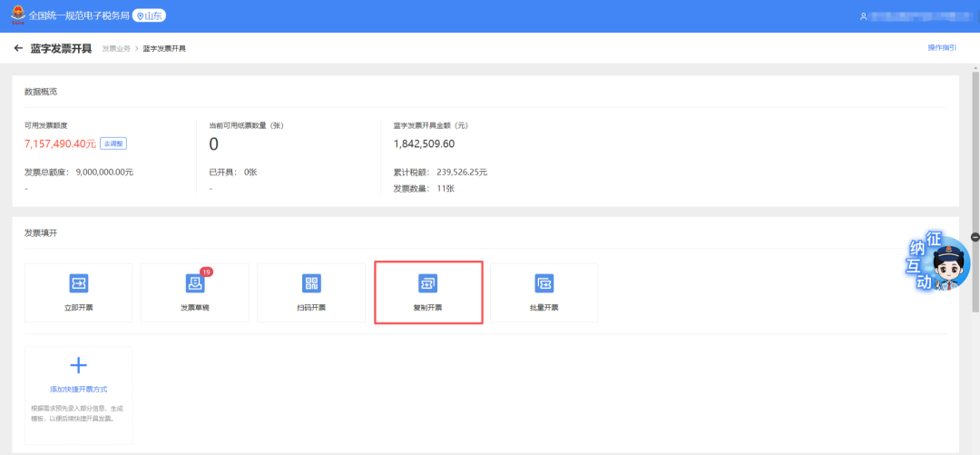Click the 去调整 button
The width and height of the screenshot is (980, 455).
[x=113, y=143]
